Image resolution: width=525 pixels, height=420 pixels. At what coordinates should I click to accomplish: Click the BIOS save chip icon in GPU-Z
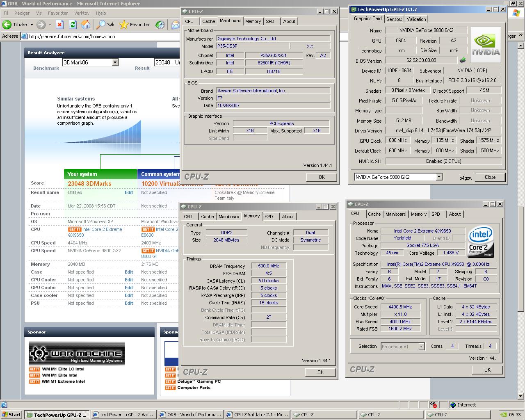462,60
